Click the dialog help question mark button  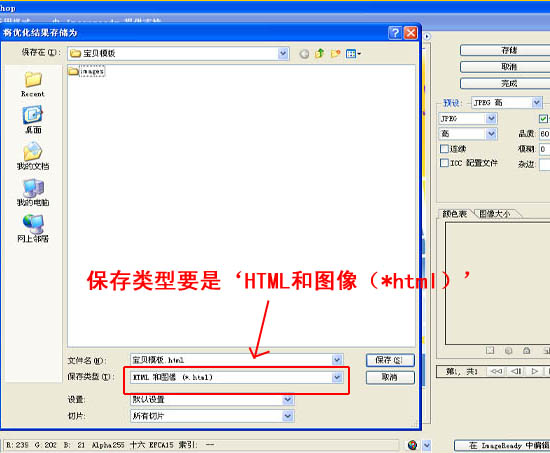395,33
